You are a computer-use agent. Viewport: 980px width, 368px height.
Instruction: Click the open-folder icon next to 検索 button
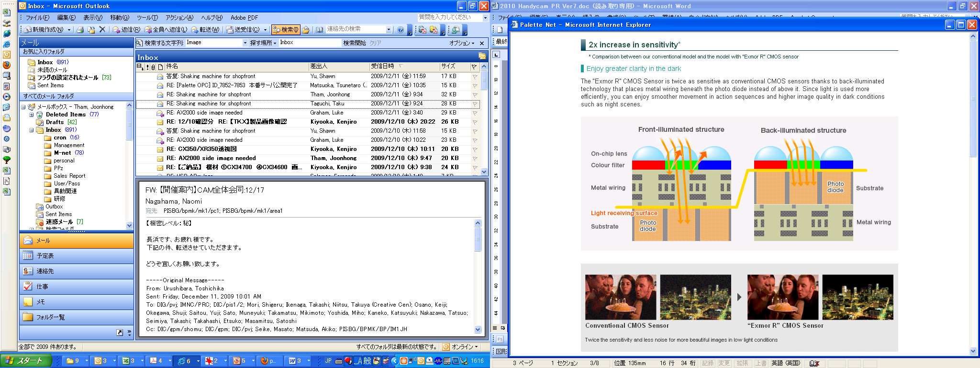(x=306, y=30)
